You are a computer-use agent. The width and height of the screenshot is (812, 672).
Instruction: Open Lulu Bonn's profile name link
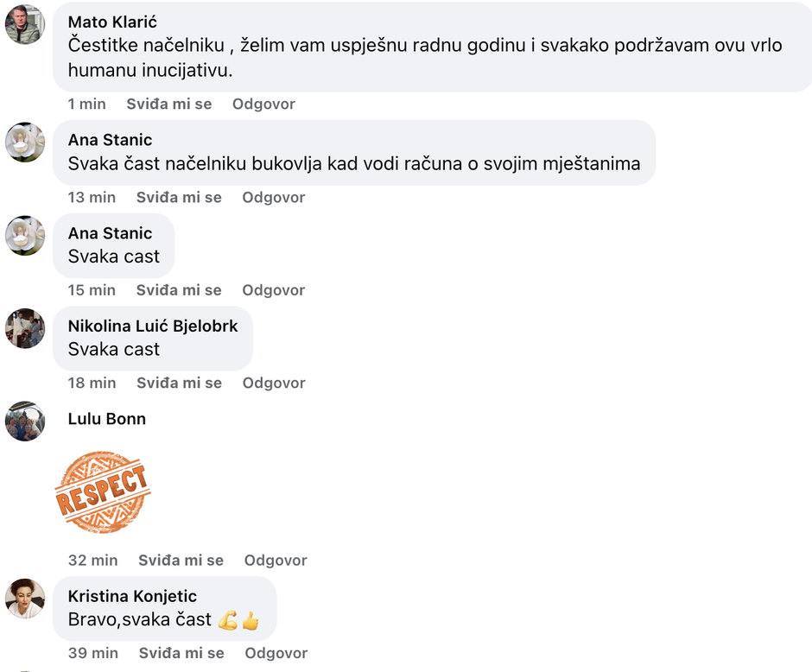[x=107, y=419]
